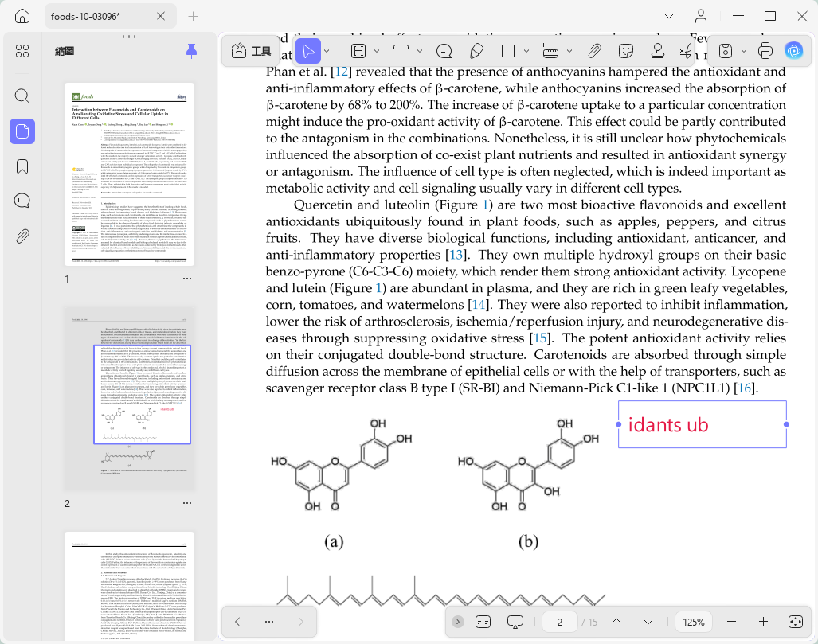This screenshot has width=818, height=644.
Task: Toggle slideshow presentation mode
Action: pos(515,622)
